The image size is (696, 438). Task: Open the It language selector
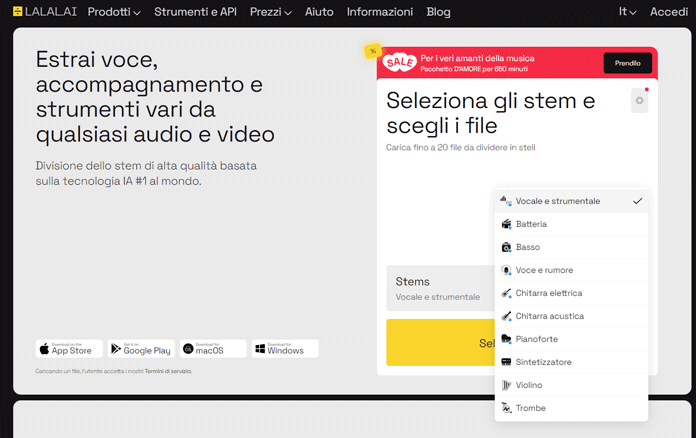coord(628,12)
